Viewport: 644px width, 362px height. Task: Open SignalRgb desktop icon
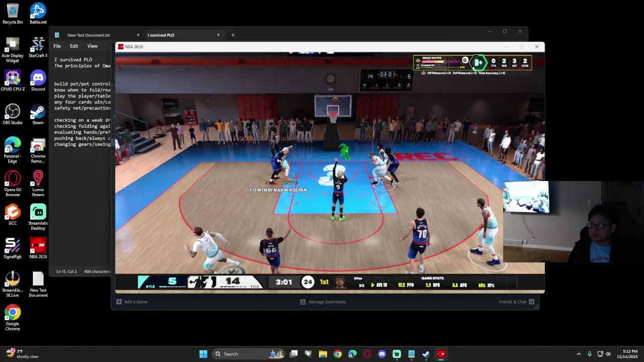pos(13,248)
